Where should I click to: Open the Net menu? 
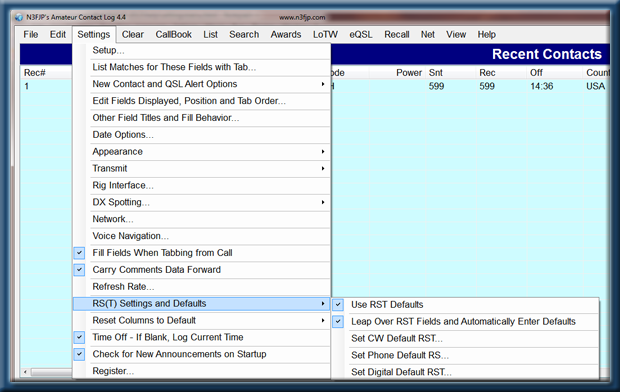(427, 34)
